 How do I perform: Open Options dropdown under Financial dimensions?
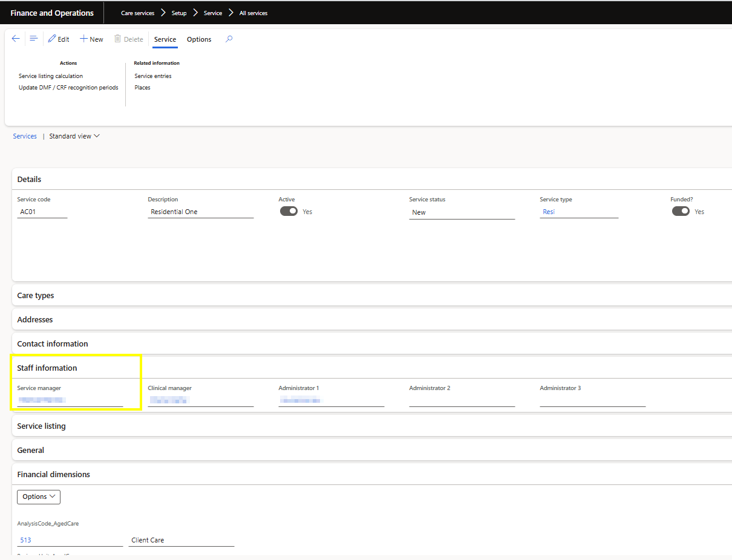[39, 497]
